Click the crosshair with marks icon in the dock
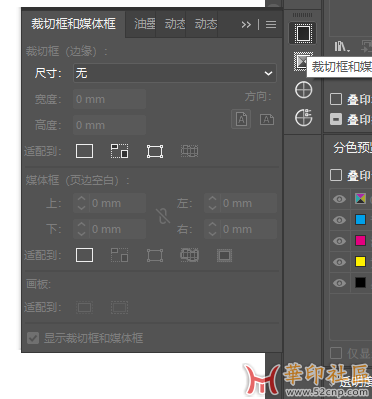Screen dimensions: 372x399 coord(303,117)
